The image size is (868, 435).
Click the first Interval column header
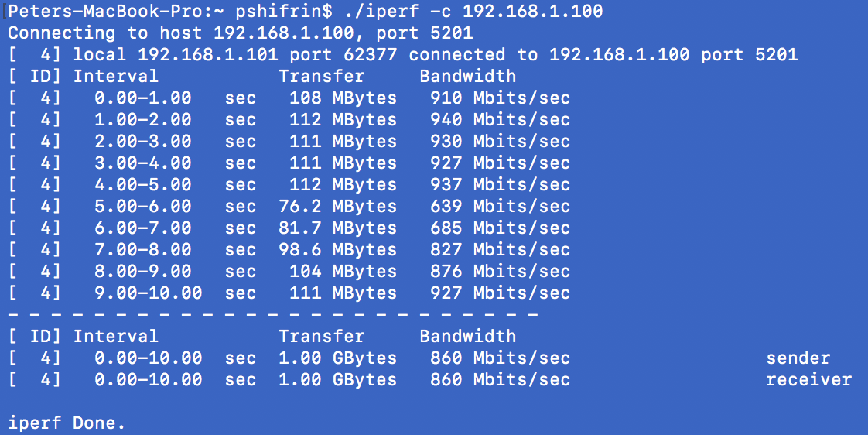pyautogui.click(x=116, y=76)
